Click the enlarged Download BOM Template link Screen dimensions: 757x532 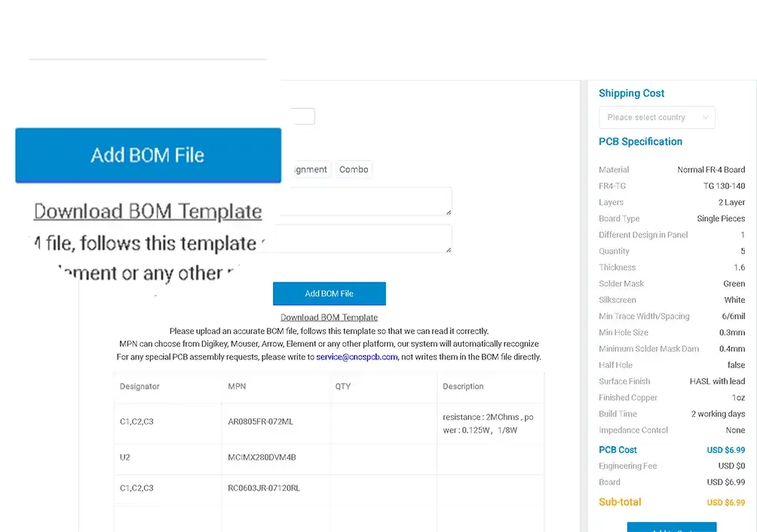[x=148, y=212]
